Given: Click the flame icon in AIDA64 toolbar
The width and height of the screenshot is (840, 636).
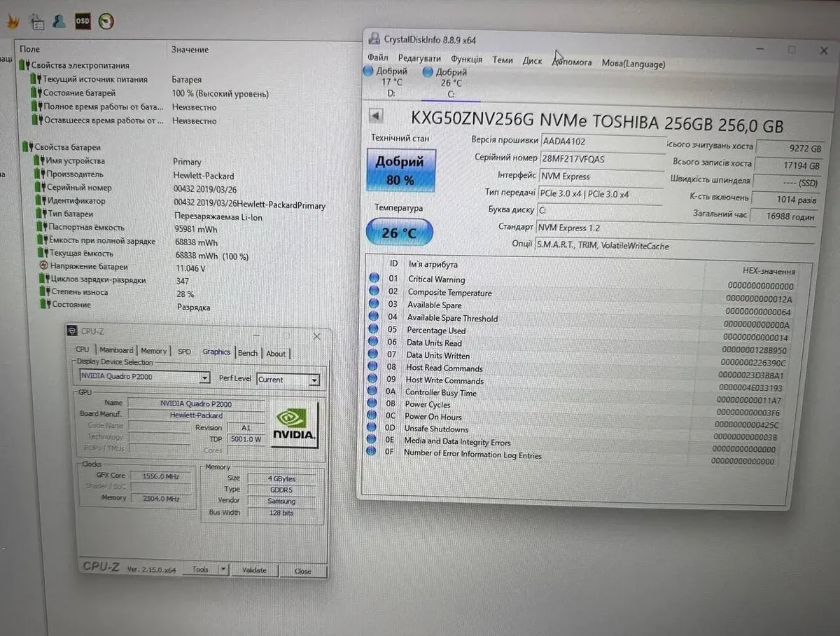Looking at the screenshot, I should 12,21.
